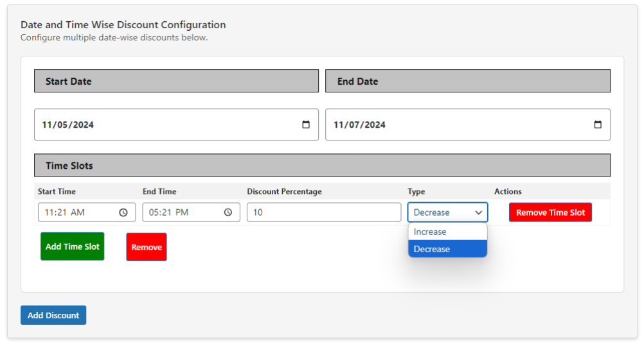Screen dimensions: 644x344
Task: Collapse the Type dropdown showing Decrease
Action: 448,212
